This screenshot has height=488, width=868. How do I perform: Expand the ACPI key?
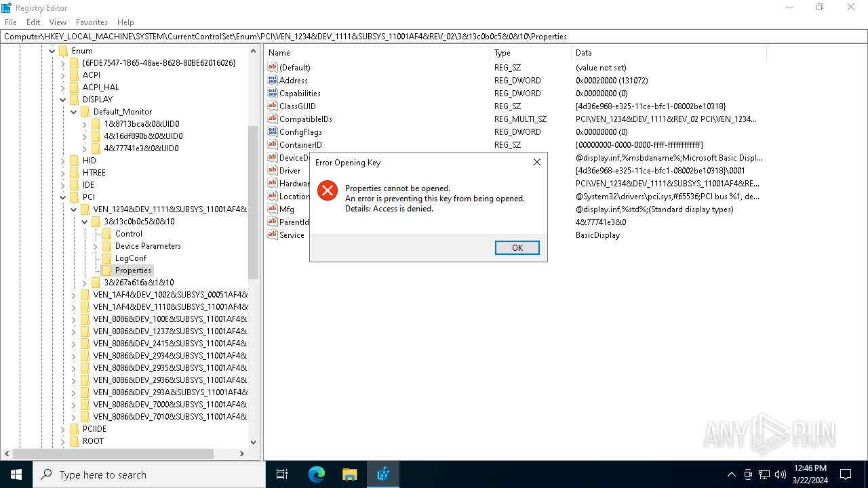point(62,75)
